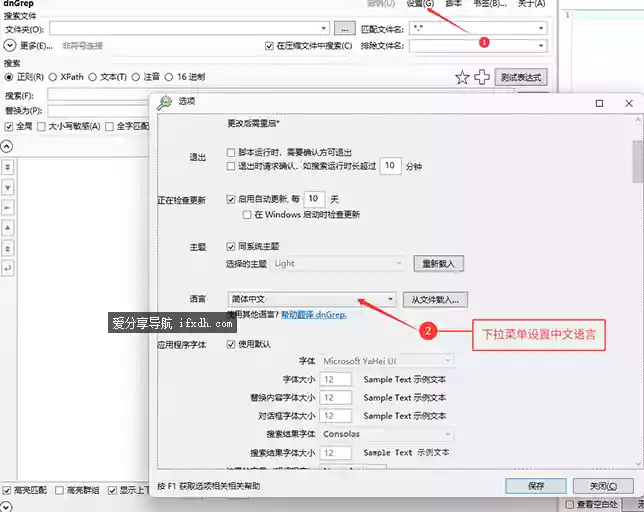Toggle 查看空白处 checkbox

pyautogui.click(x=569, y=504)
